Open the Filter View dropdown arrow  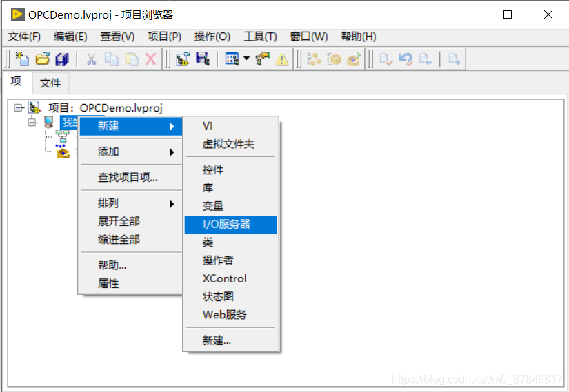(247, 59)
